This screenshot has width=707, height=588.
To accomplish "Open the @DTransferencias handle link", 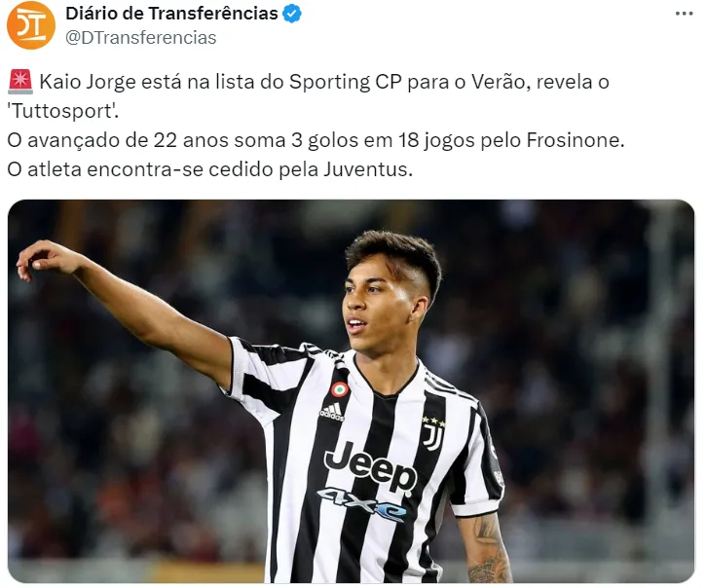I will tap(140, 38).
